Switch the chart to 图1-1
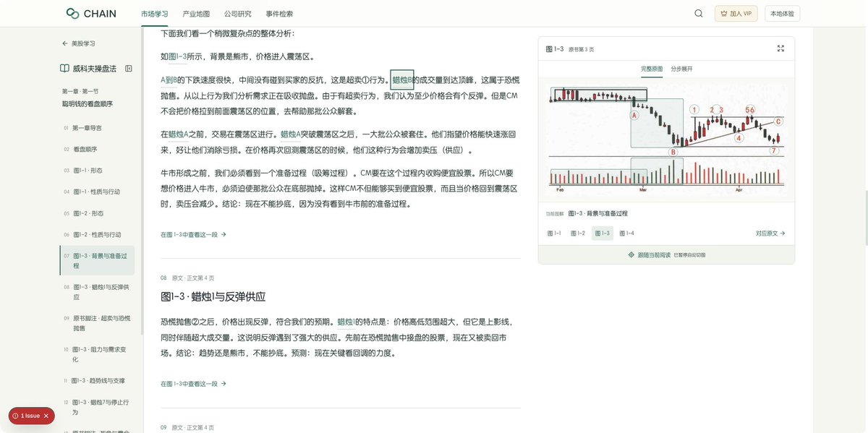Viewport: 868px width, 433px height. tap(554, 233)
